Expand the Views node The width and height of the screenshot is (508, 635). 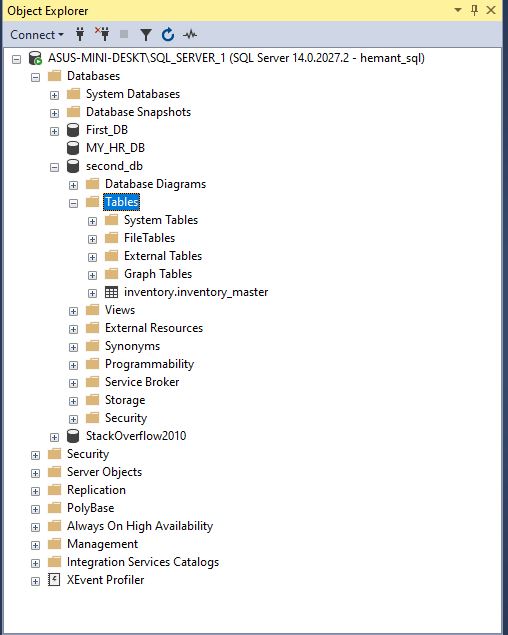click(73, 311)
